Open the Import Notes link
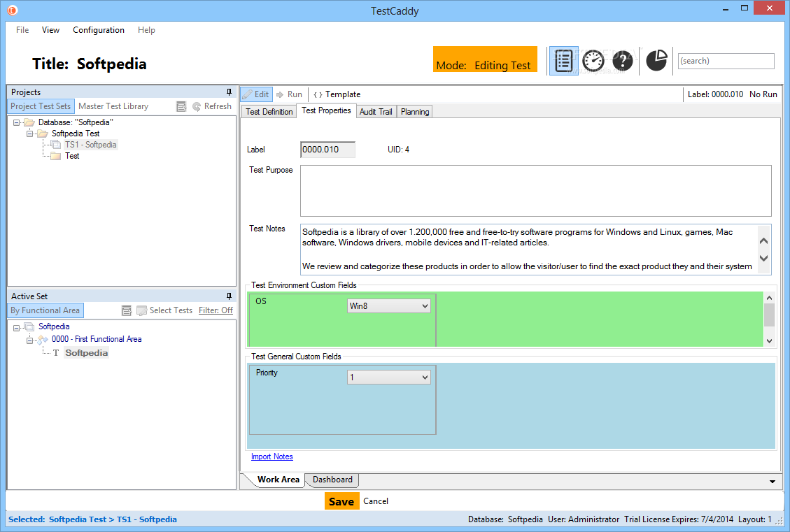The height and width of the screenshot is (532, 790). 272,456
